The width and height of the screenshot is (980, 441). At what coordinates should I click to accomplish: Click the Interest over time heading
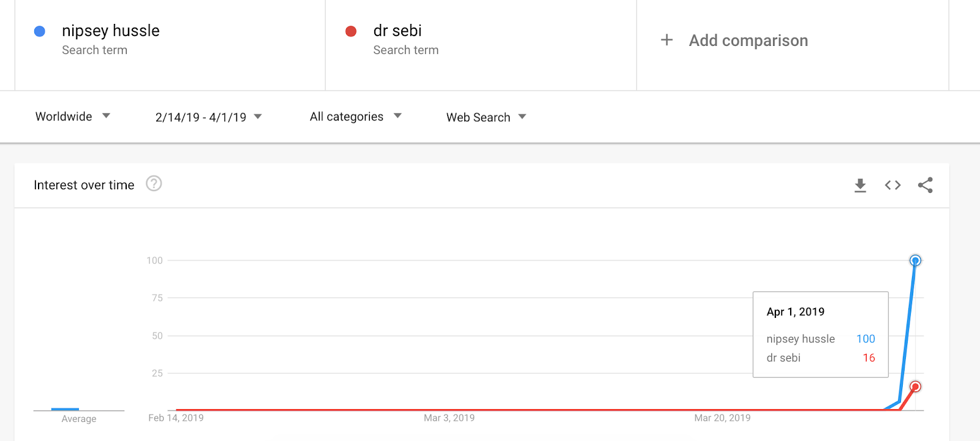[84, 185]
